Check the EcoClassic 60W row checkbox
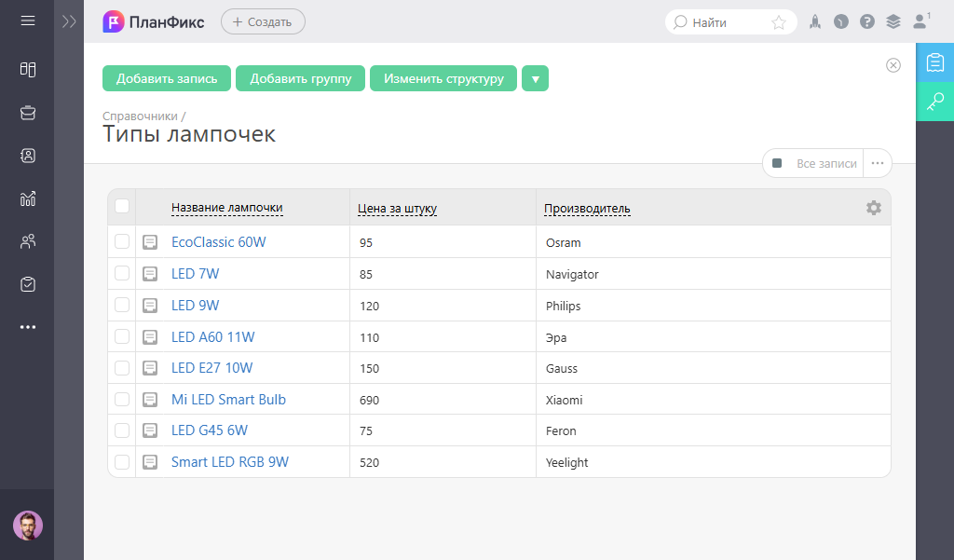 122,242
